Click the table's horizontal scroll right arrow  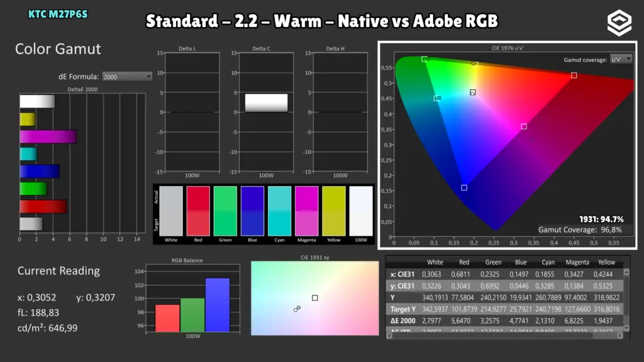(x=619, y=336)
